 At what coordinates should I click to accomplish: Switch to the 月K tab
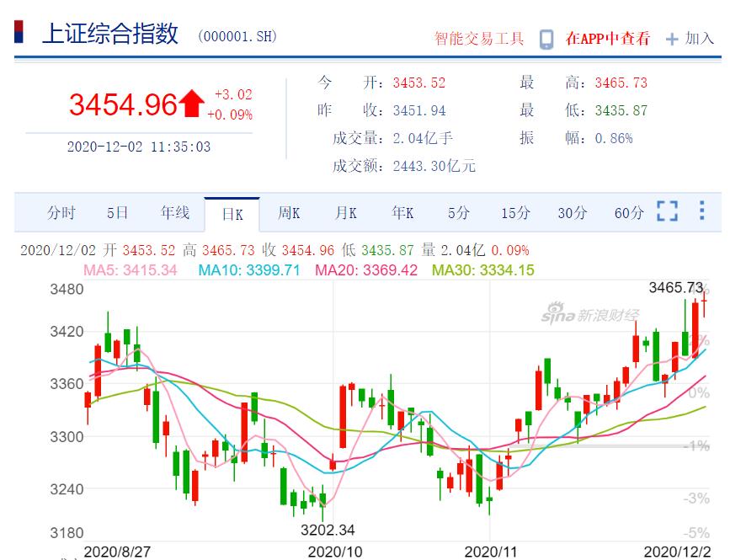point(345,213)
